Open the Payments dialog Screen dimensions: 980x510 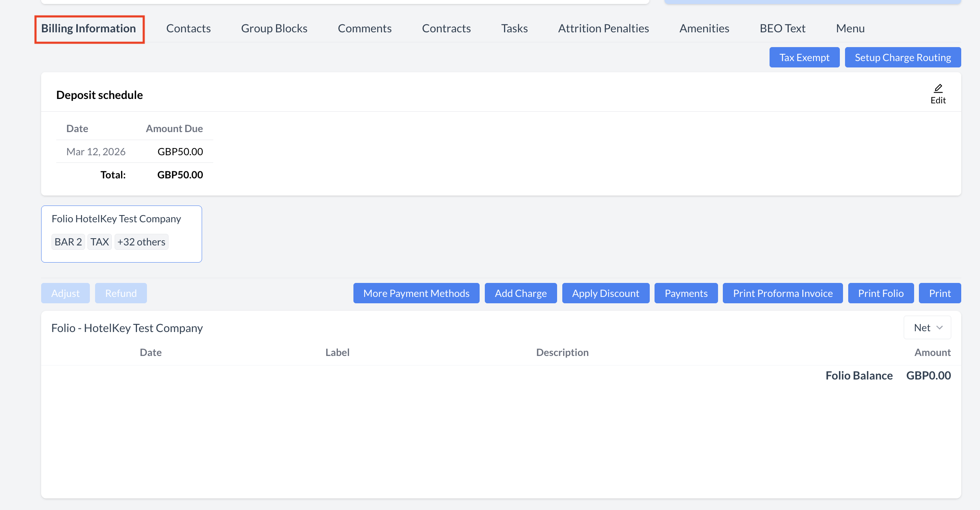click(x=686, y=293)
